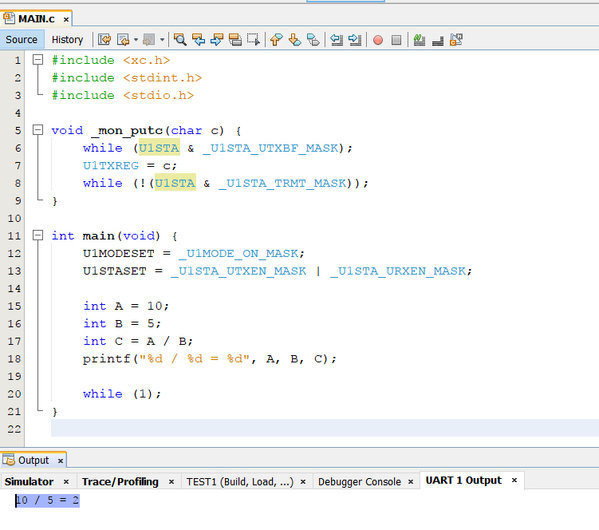The width and height of the screenshot is (599, 530).
Task: Click U1STASET on line 13
Action: click(x=115, y=271)
